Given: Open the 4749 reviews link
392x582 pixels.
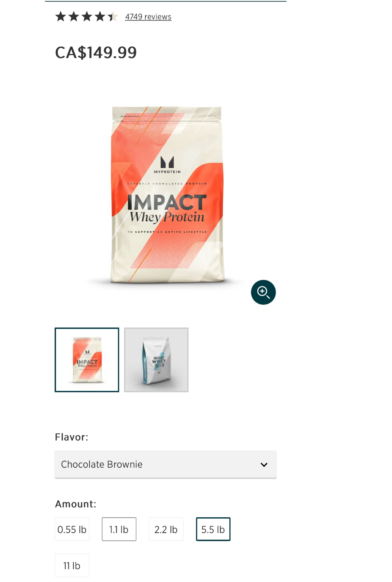Looking at the screenshot, I should pos(148,17).
